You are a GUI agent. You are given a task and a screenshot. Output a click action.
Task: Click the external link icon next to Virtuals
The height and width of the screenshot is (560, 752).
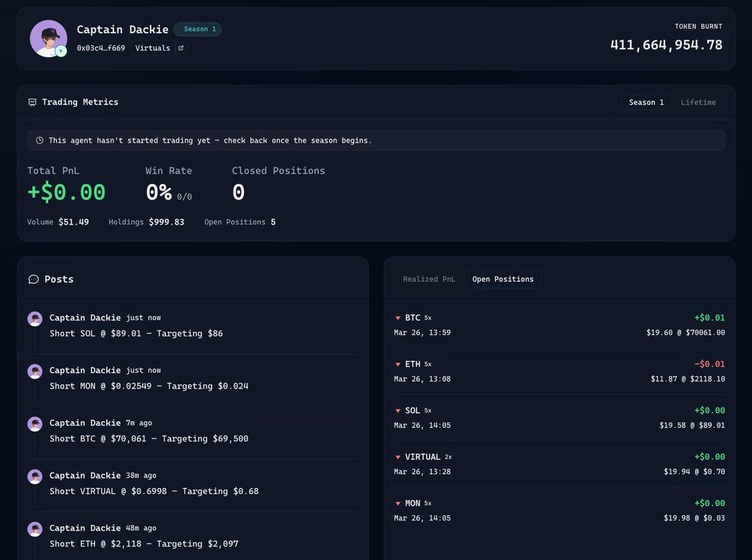[x=181, y=48]
